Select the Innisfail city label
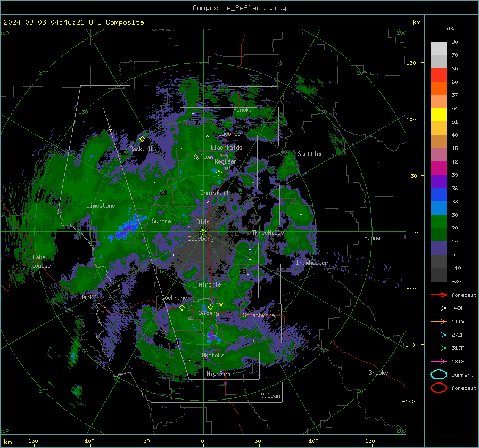 point(215,193)
